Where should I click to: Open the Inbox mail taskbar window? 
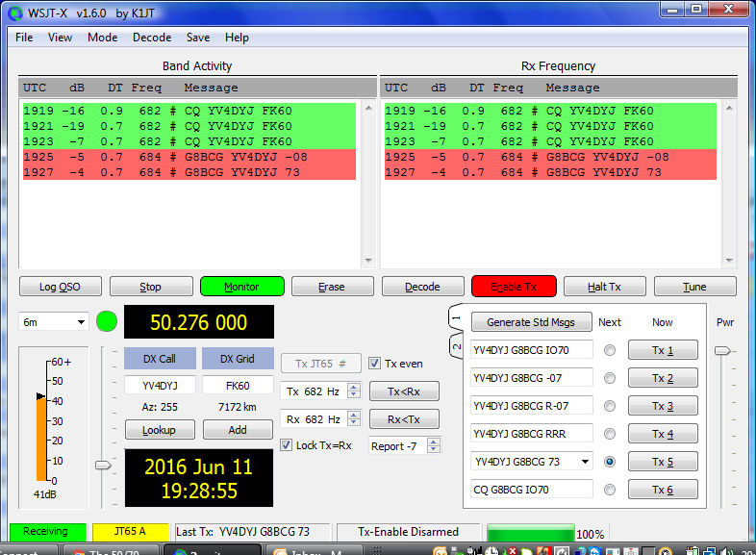(x=314, y=550)
